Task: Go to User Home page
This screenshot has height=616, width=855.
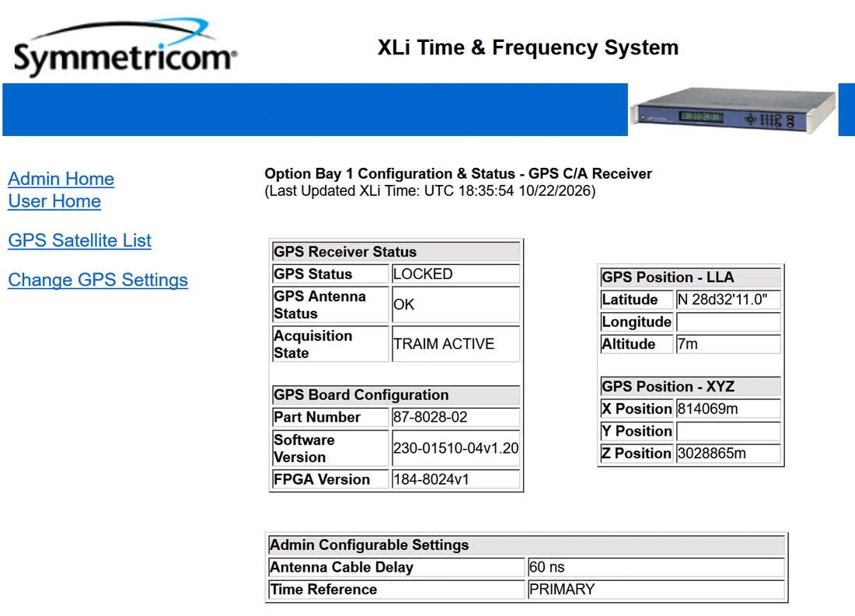Action: point(54,201)
